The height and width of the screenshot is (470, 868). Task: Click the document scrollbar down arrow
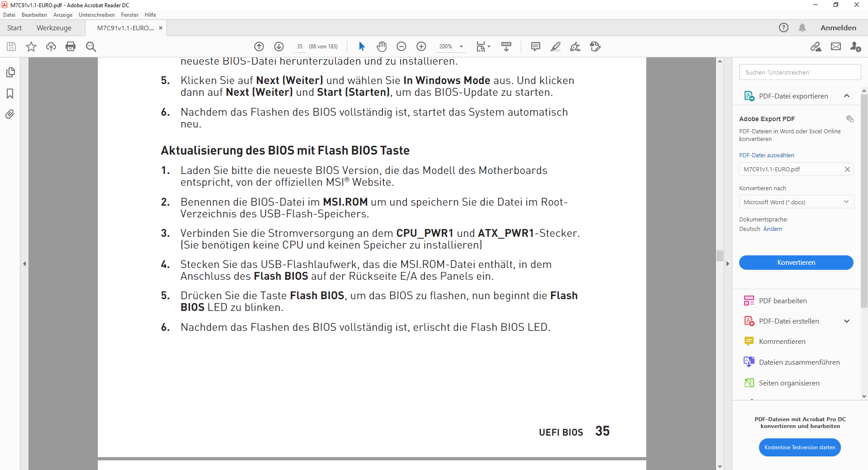[720, 466]
